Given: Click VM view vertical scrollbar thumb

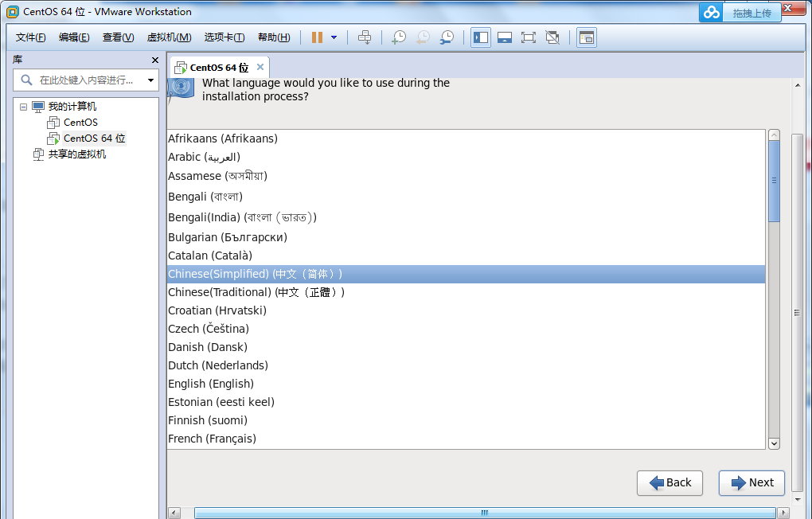Looking at the screenshot, I should [x=798, y=312].
